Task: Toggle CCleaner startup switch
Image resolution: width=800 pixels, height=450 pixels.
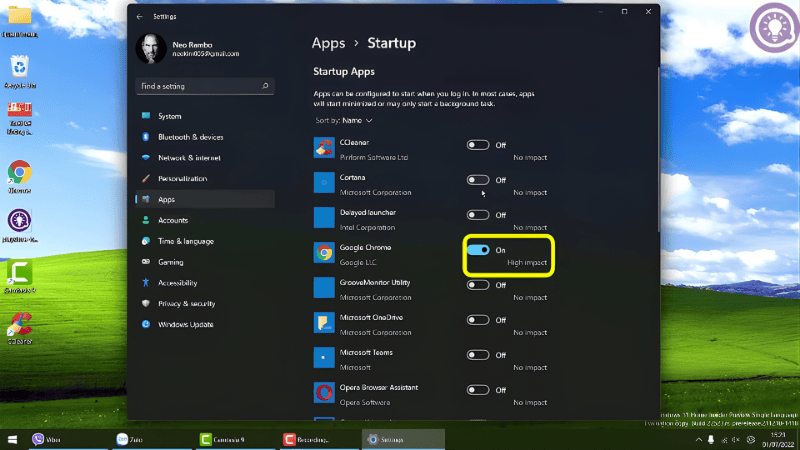Action: tap(478, 145)
